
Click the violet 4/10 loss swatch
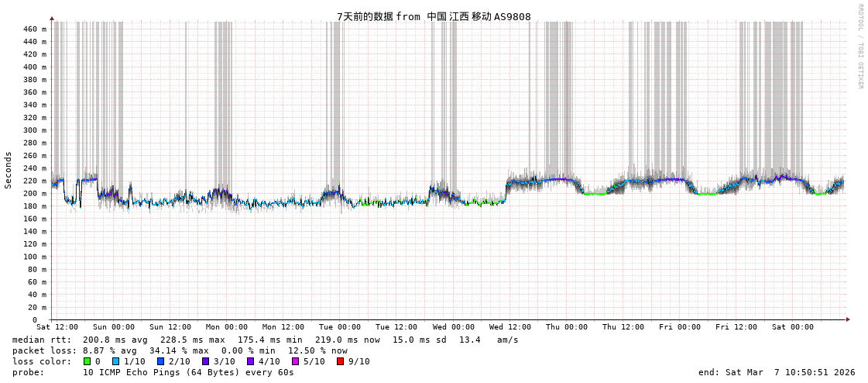(x=251, y=361)
